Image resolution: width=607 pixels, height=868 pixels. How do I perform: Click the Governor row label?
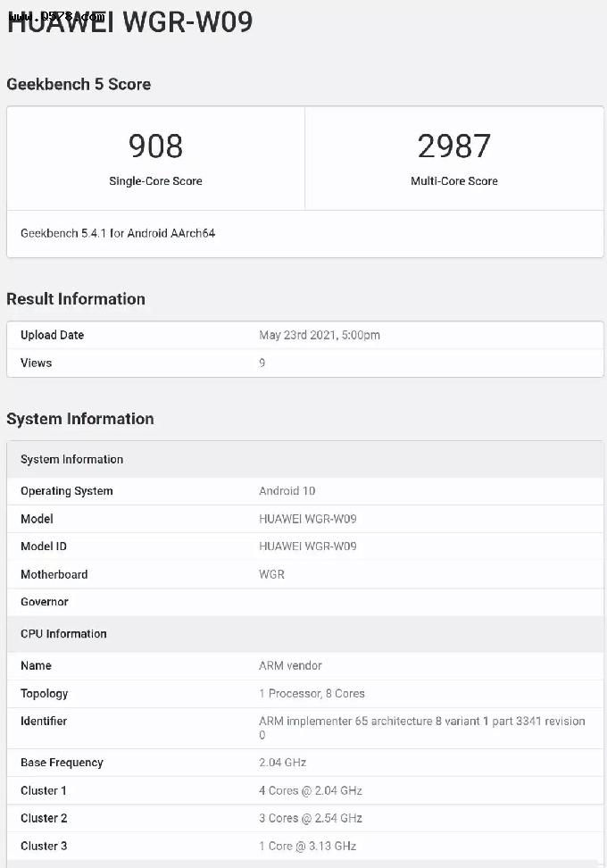click(45, 602)
